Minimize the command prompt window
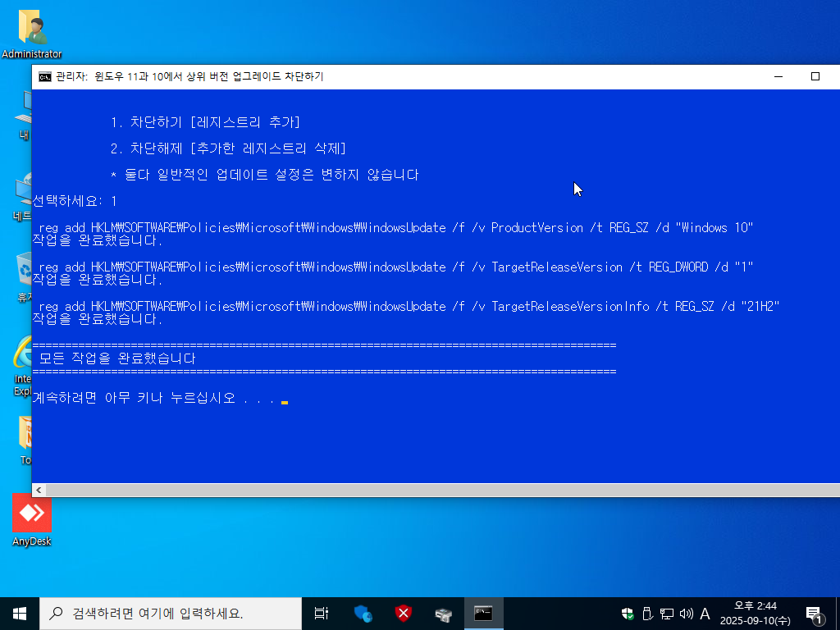 [x=778, y=76]
